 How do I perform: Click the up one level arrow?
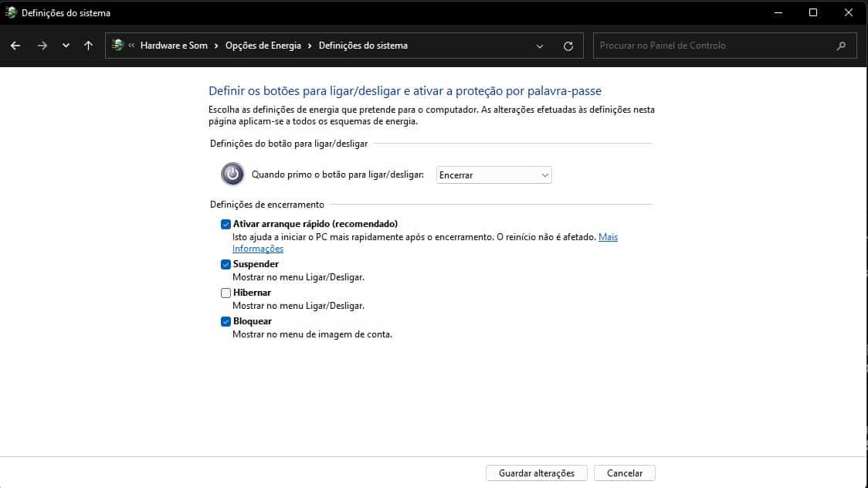click(x=88, y=46)
